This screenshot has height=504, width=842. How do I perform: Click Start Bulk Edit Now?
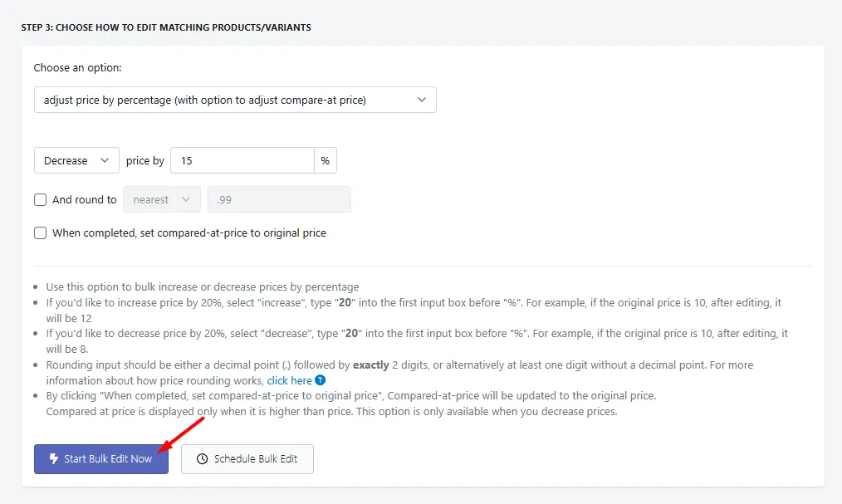pos(101,459)
